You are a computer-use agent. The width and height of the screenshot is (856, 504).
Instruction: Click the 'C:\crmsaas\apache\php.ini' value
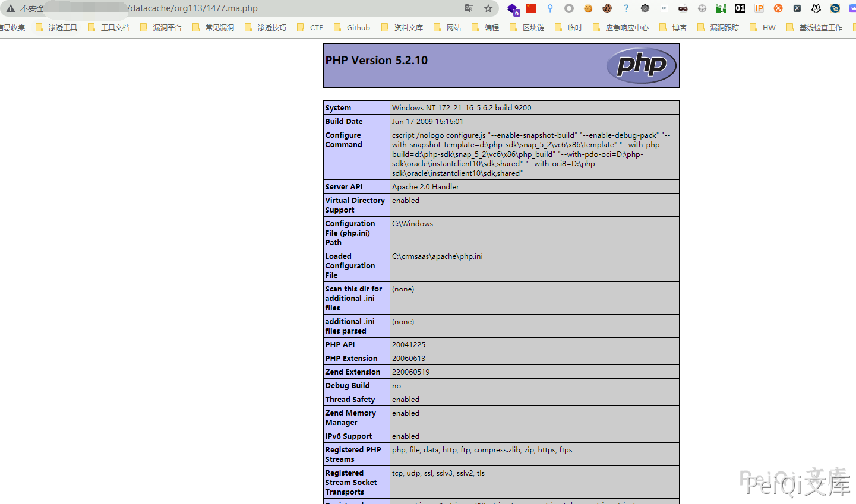[437, 256]
